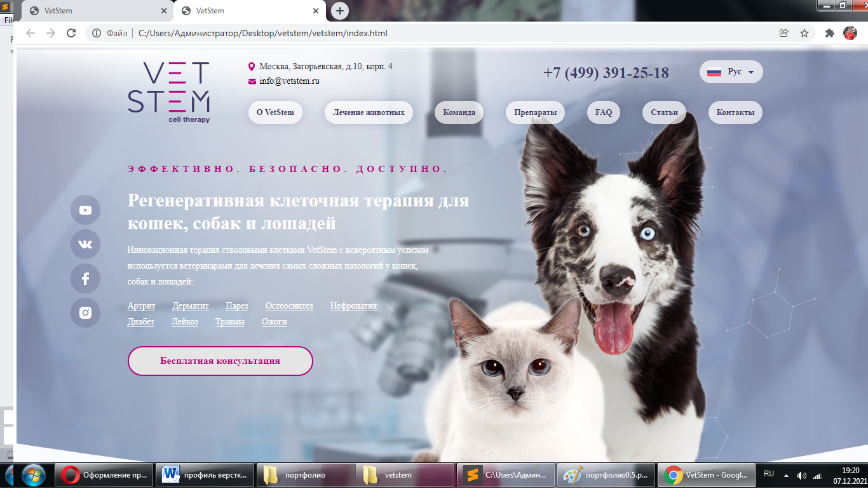Click the site info icon in address bar

pyautogui.click(x=97, y=33)
